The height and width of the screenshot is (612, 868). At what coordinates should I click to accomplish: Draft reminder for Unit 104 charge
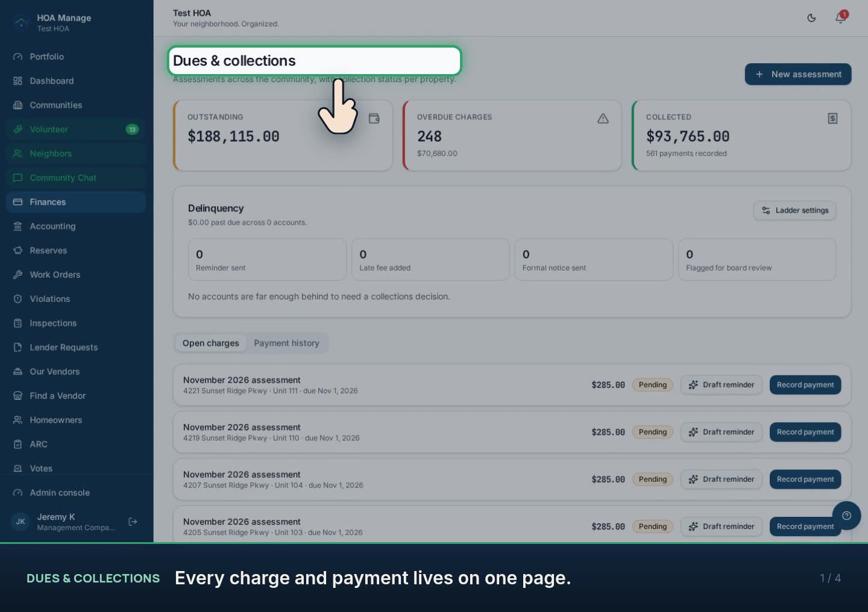[x=721, y=479]
